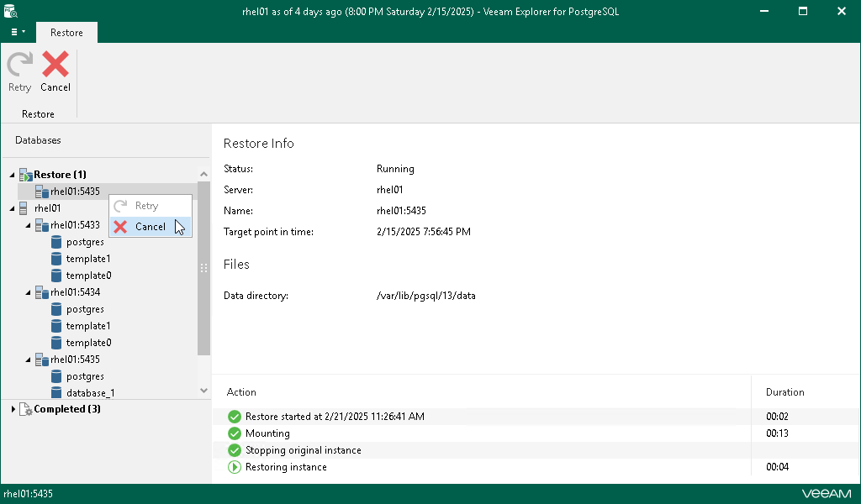Image resolution: width=861 pixels, height=504 pixels.
Task: Click the Veeam Explorer app icon in title bar
Action: (x=10, y=11)
